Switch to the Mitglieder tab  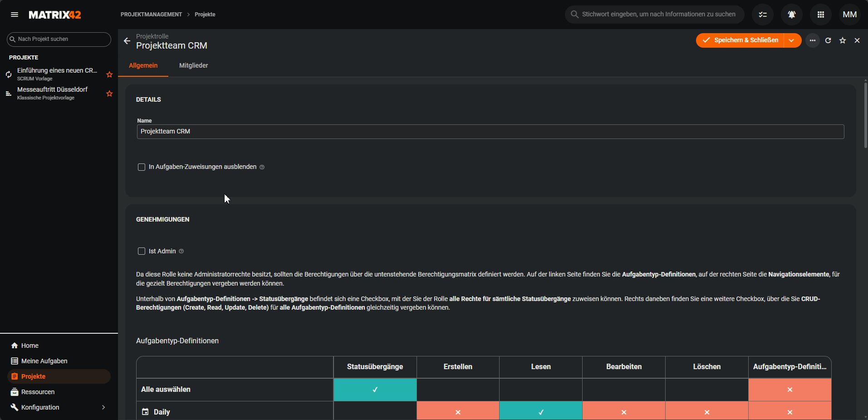point(193,65)
